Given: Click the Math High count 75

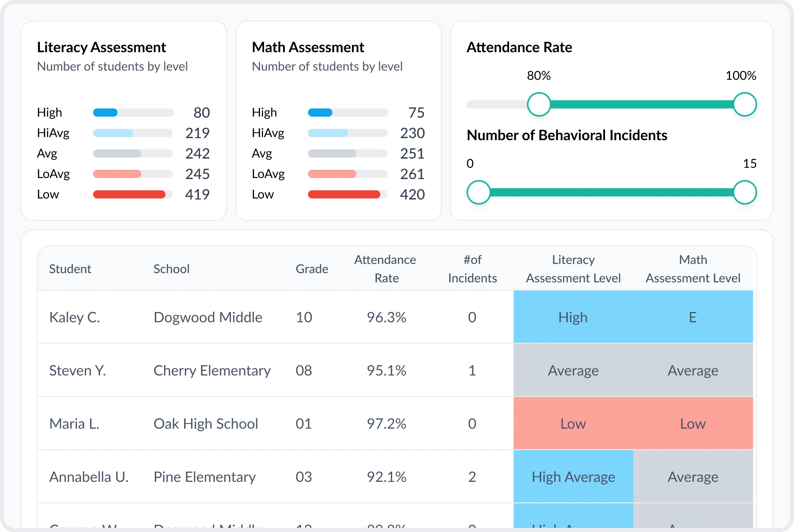Looking at the screenshot, I should pos(416,113).
